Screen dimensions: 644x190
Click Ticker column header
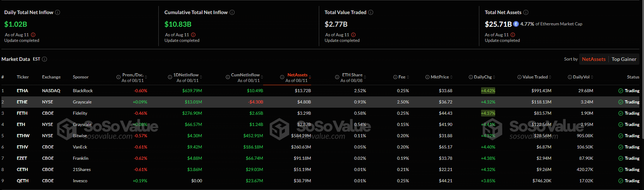coord(23,77)
